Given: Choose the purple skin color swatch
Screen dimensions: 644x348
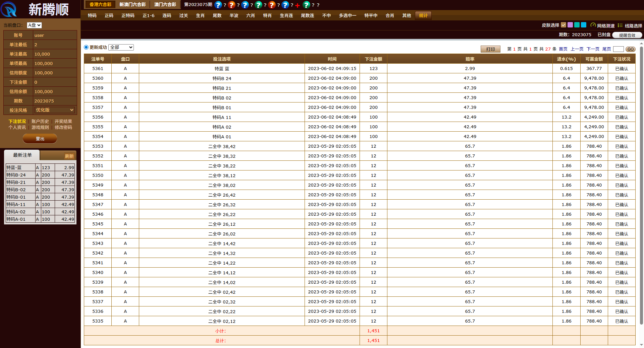Looking at the screenshot, I should click(x=570, y=25).
